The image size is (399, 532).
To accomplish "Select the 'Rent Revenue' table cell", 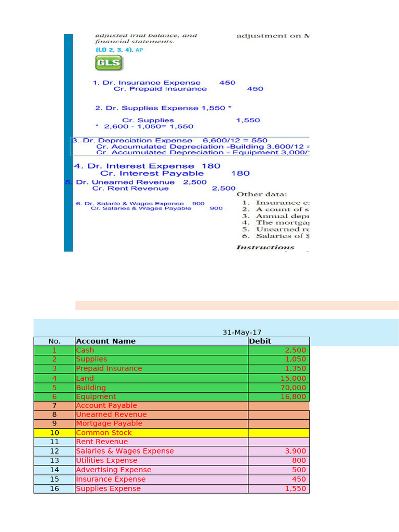I will [x=162, y=442].
